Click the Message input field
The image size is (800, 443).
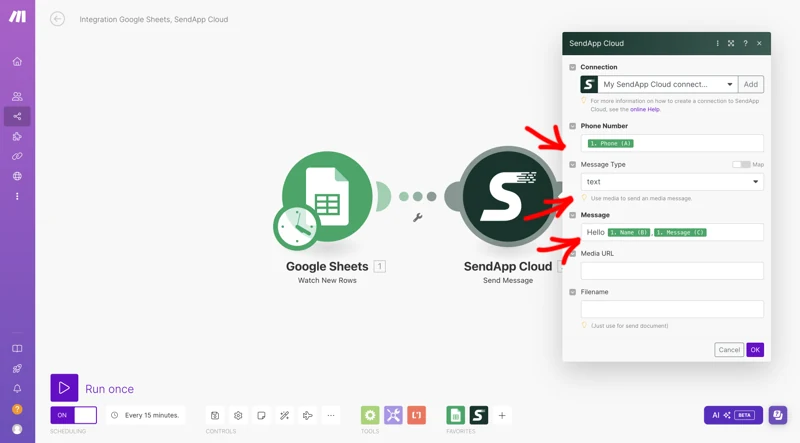672,232
